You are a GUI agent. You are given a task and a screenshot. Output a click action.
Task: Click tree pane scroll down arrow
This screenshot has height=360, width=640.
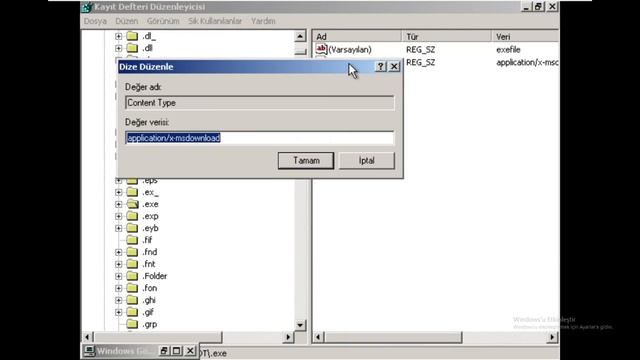tap(300, 325)
